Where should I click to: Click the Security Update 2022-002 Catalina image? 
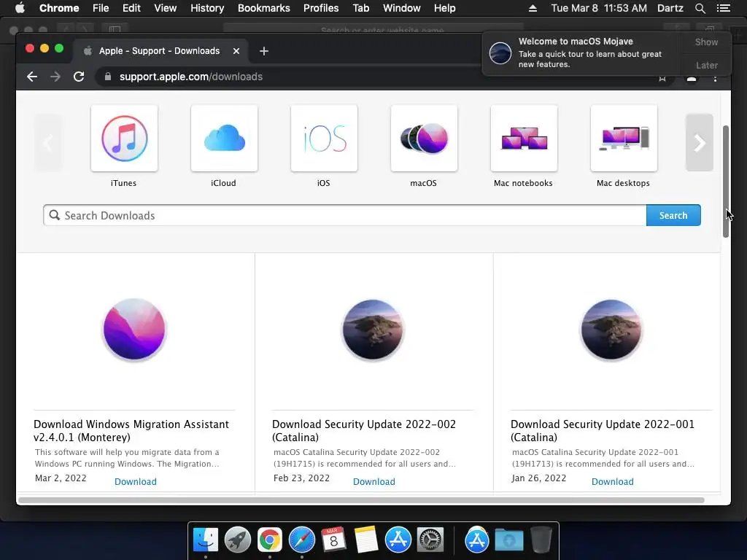coord(373,329)
